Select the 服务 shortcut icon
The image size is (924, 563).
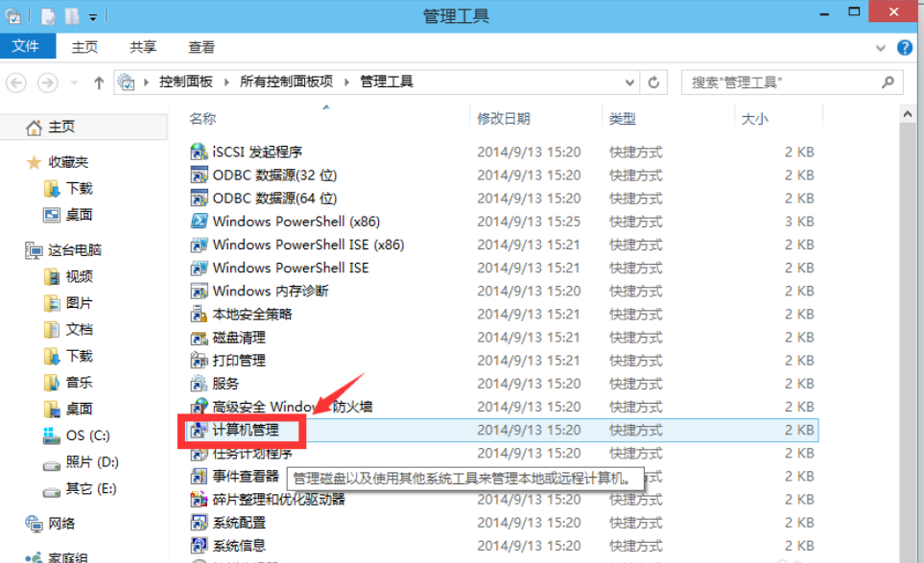[200, 383]
